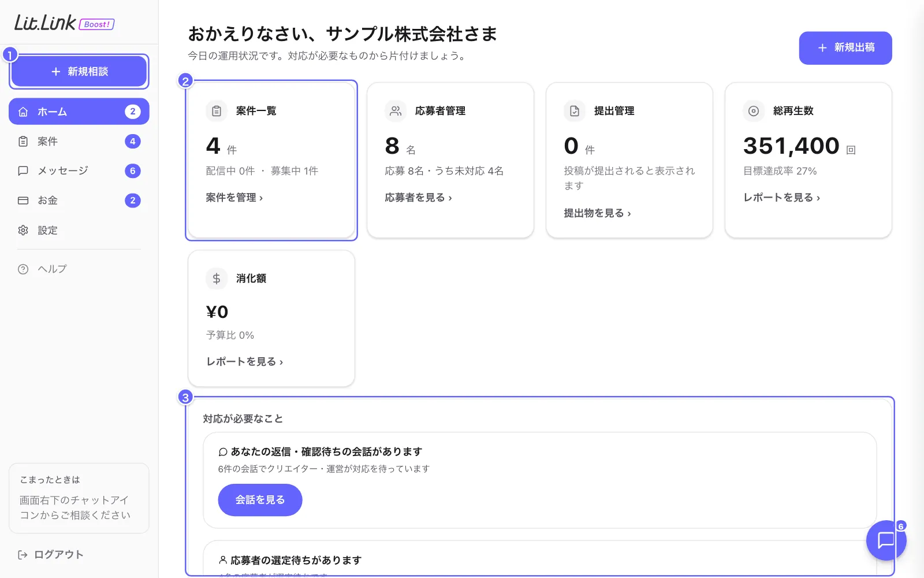Click badge 2 next to お金
This screenshot has height=578, width=924.
pyautogui.click(x=133, y=201)
